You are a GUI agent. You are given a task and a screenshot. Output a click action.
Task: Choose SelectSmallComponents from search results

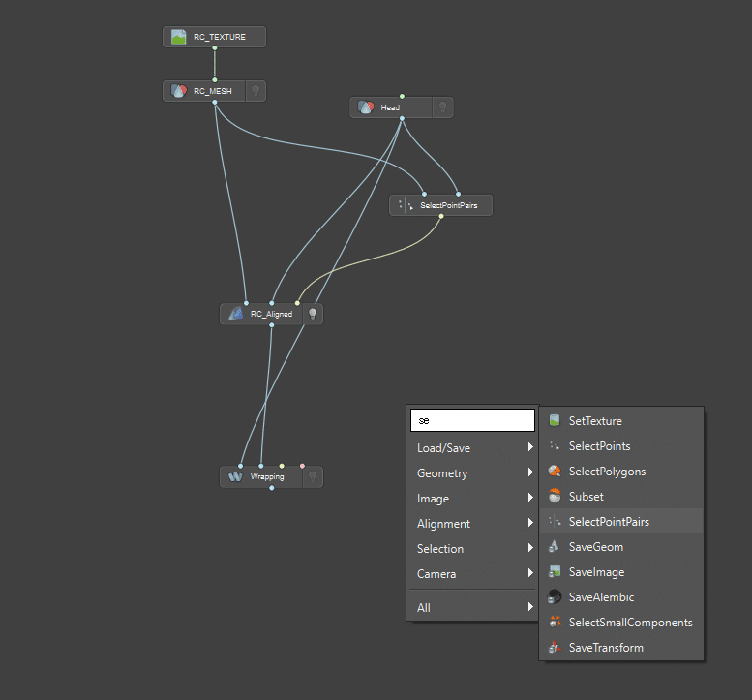pyautogui.click(x=621, y=623)
